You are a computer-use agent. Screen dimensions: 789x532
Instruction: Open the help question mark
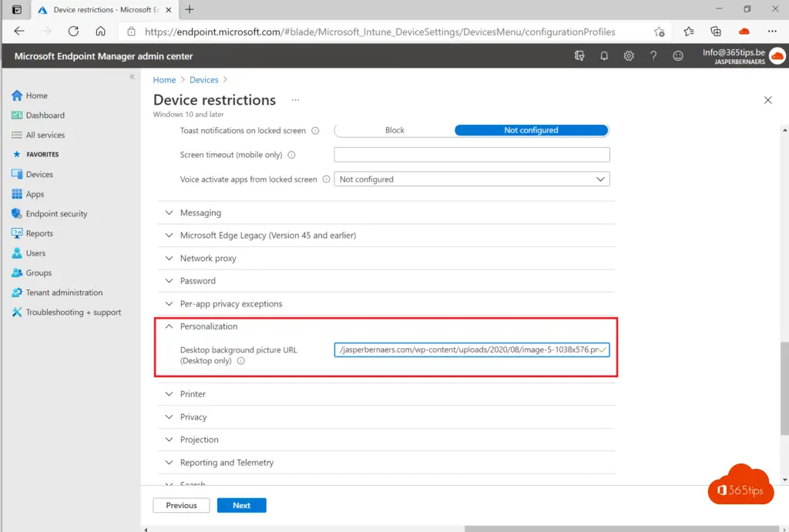pyautogui.click(x=653, y=55)
